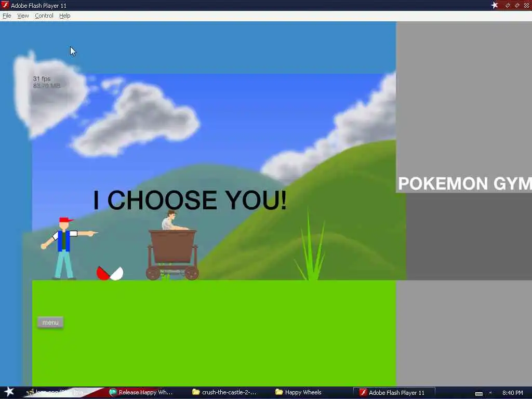Open the File menu
Image resolution: width=532 pixels, height=399 pixels.
(7, 16)
